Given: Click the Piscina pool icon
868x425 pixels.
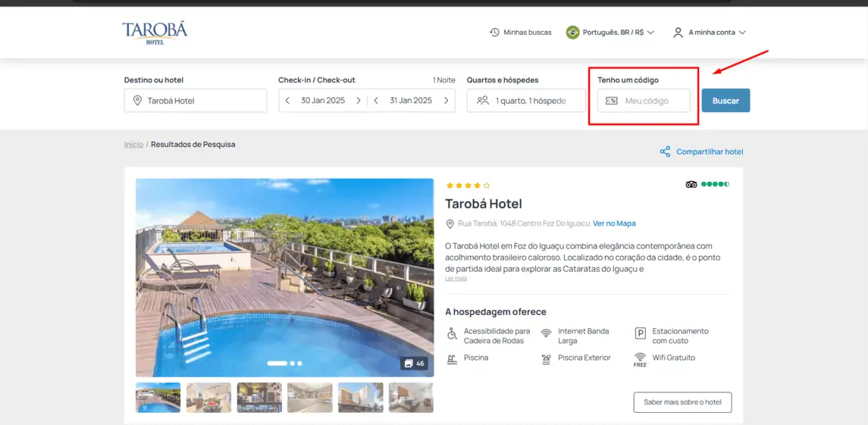Looking at the screenshot, I should 453,359.
